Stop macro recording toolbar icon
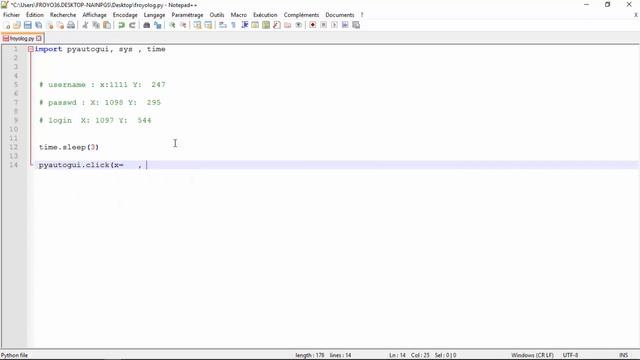The height and width of the screenshot is (360, 640). (323, 25)
